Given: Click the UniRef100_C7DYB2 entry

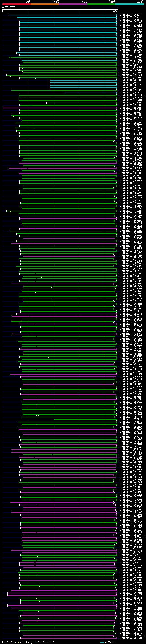Looking at the screenshot, I should tap(131, 25).
